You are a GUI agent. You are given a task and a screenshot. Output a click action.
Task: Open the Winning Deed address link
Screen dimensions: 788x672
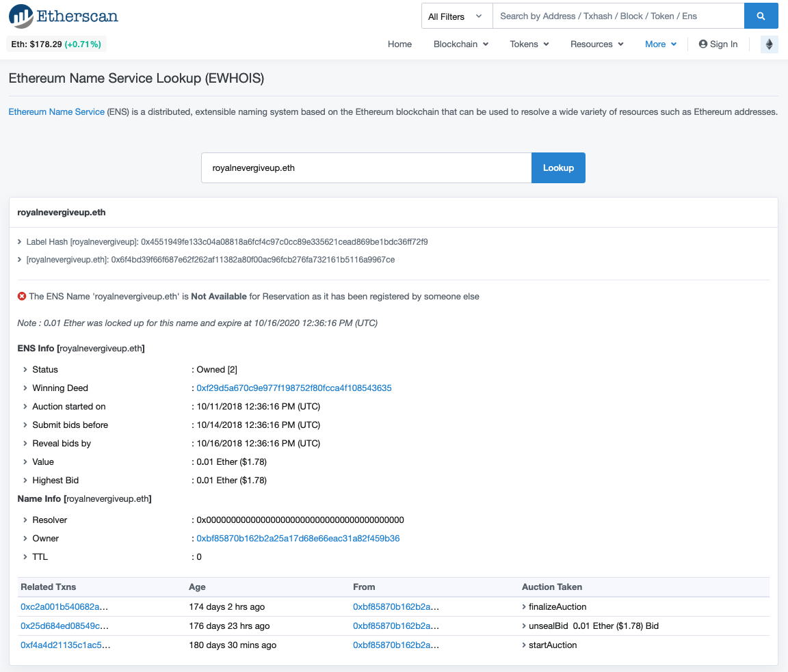pos(293,388)
